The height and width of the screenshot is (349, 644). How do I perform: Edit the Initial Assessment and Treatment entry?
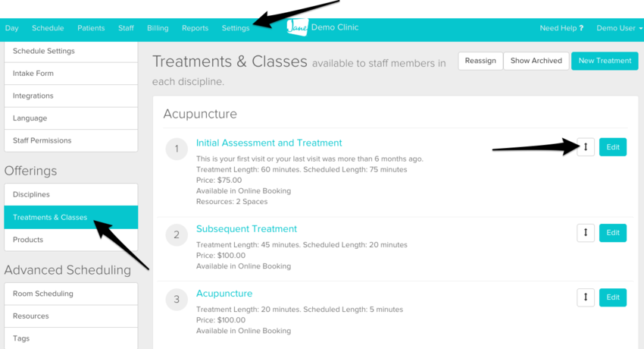click(613, 147)
